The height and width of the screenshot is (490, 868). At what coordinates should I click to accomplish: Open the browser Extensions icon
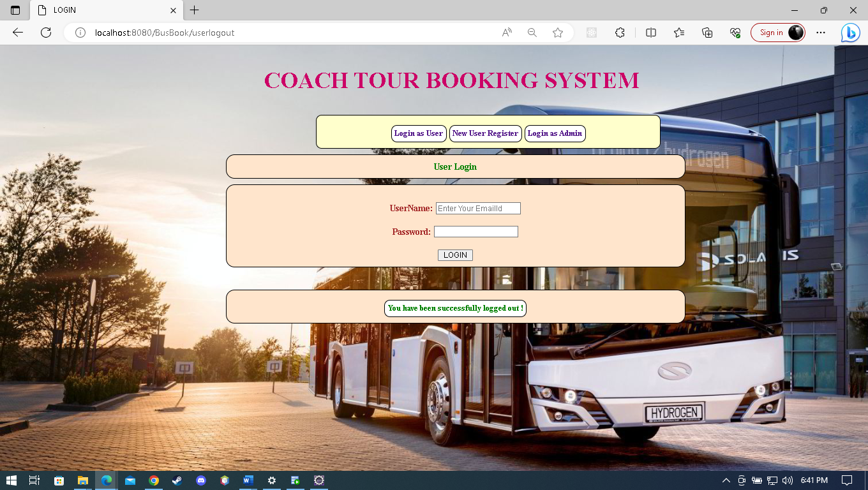620,32
